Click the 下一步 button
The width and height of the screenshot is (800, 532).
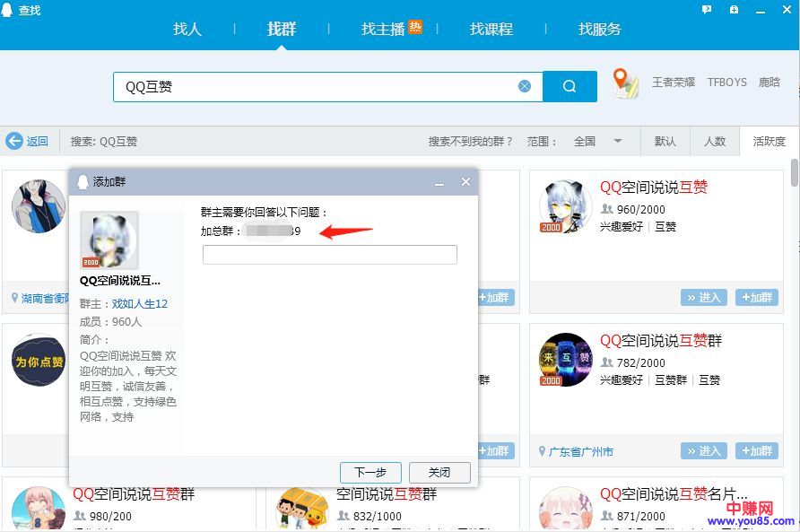tap(370, 472)
